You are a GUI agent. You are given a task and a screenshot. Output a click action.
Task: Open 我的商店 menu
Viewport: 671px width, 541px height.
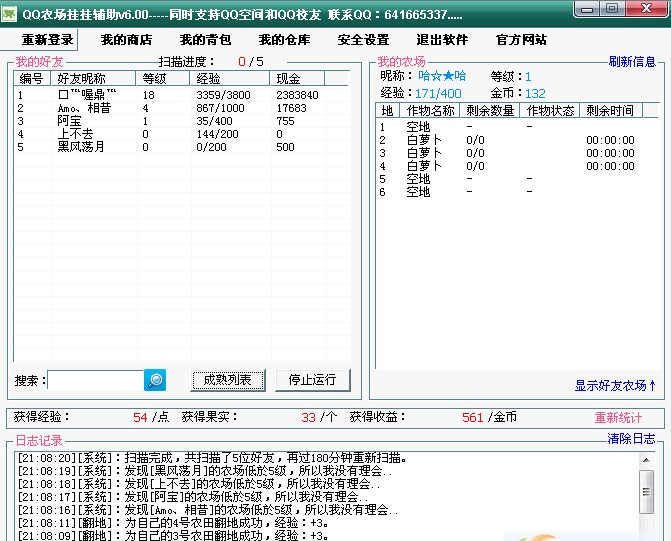click(126, 40)
